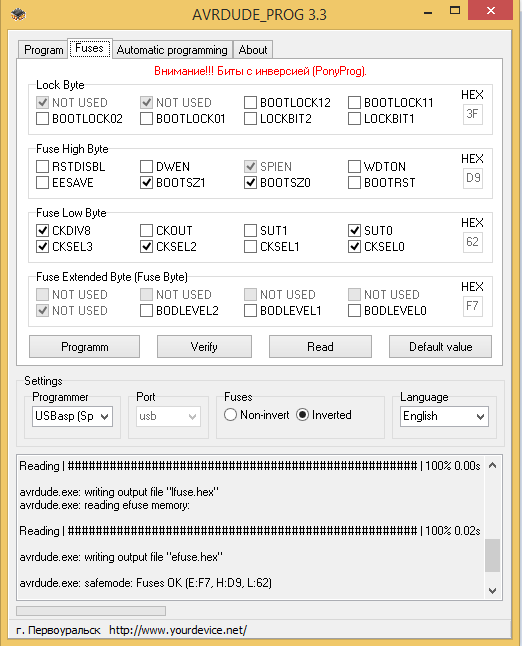Uncheck the CKSEL0 fuse

pyautogui.click(x=354, y=247)
